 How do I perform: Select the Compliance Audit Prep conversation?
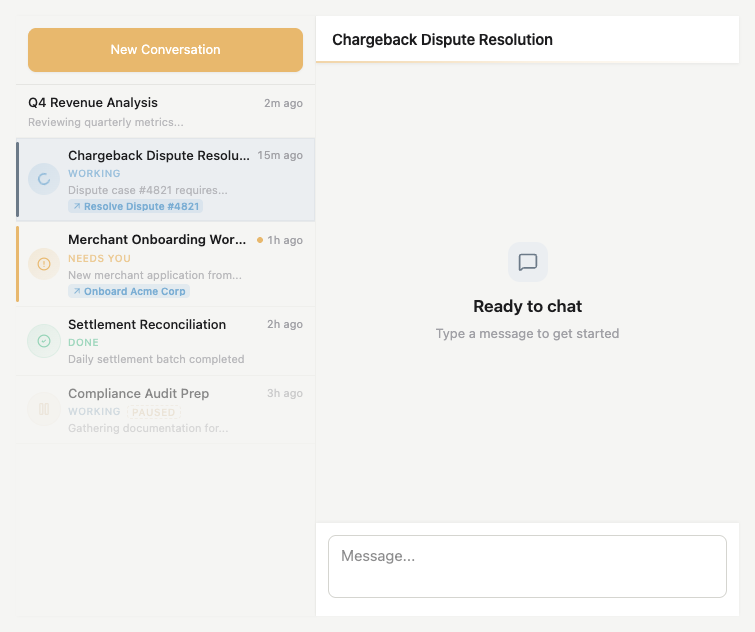tap(138, 394)
